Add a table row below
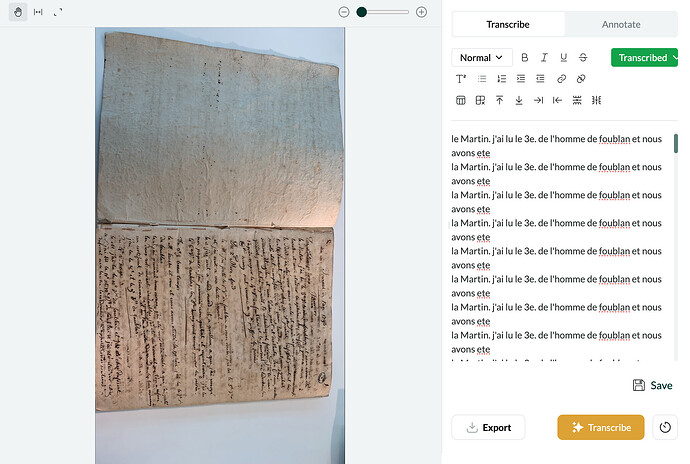Viewport: 690px width, 464px height. 519,100
